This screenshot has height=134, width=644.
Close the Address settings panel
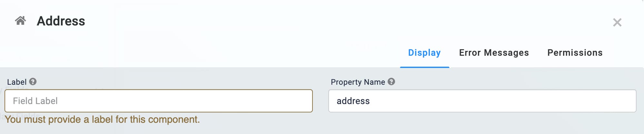coord(617,22)
